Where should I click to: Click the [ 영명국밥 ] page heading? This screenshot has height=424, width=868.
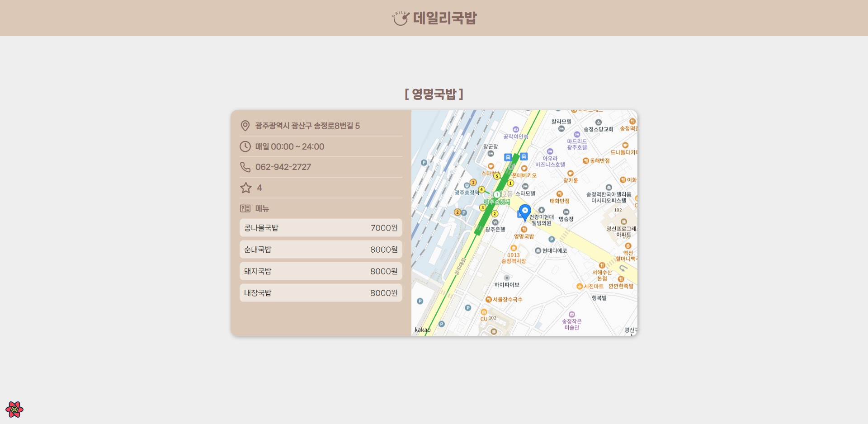pos(434,94)
